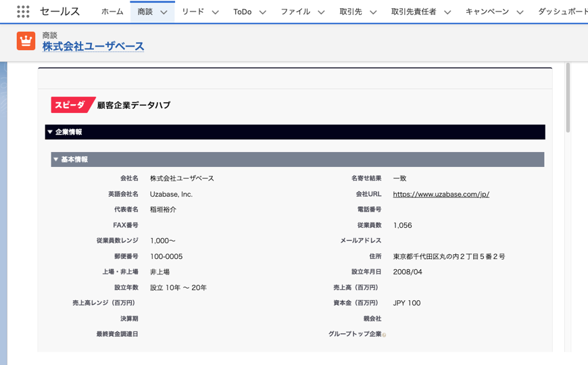
Task: Click the 会社名 value 株式会社ユーザベース
Action: (x=182, y=178)
